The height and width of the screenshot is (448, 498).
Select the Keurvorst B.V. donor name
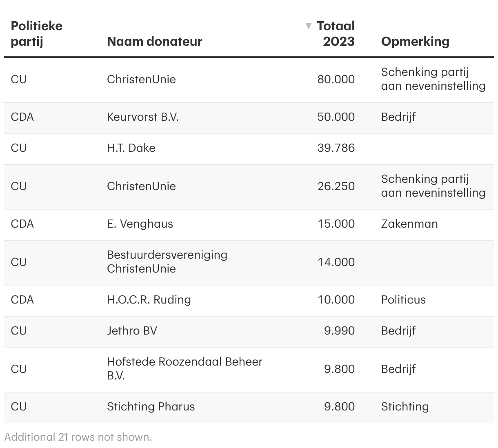pos(142,117)
